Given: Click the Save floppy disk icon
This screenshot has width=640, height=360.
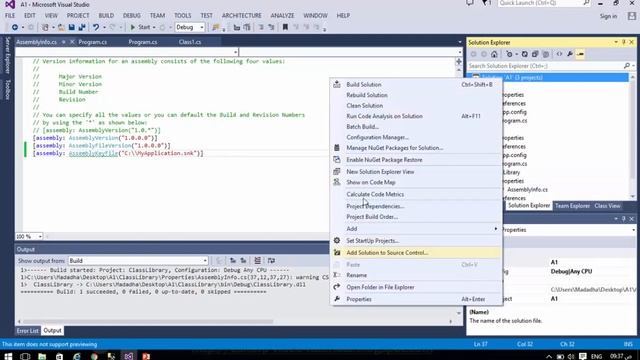Looking at the screenshot, I should point(71,27).
